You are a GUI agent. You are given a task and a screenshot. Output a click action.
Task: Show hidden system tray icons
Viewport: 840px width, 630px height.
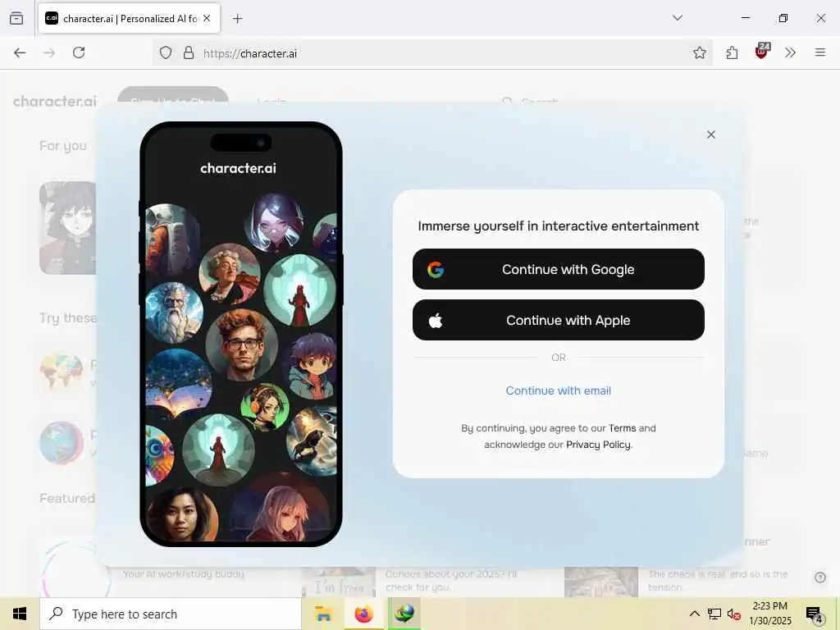(x=694, y=614)
